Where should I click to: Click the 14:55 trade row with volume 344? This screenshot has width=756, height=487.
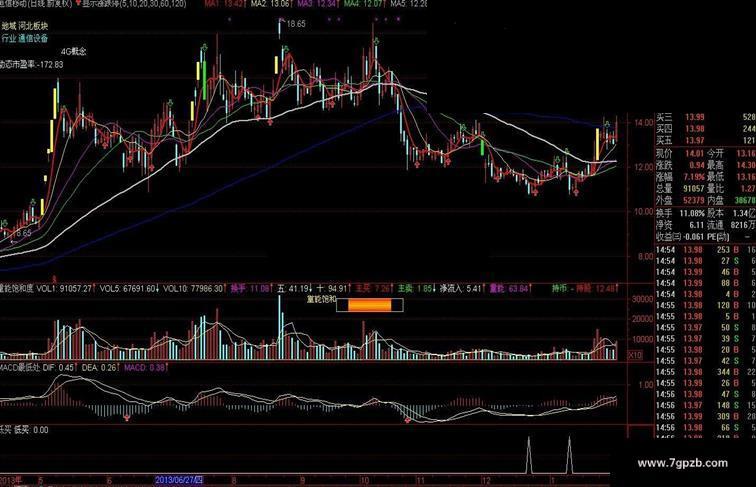[x=705, y=372]
